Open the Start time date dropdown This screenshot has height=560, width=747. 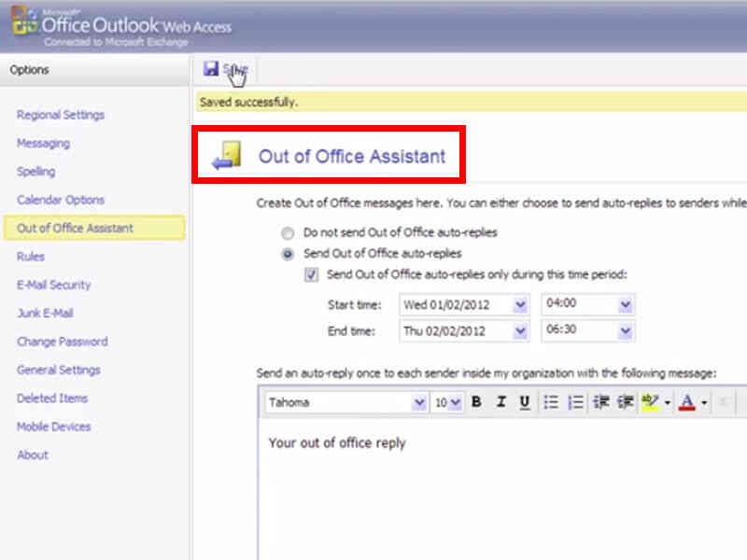pyautogui.click(x=520, y=303)
